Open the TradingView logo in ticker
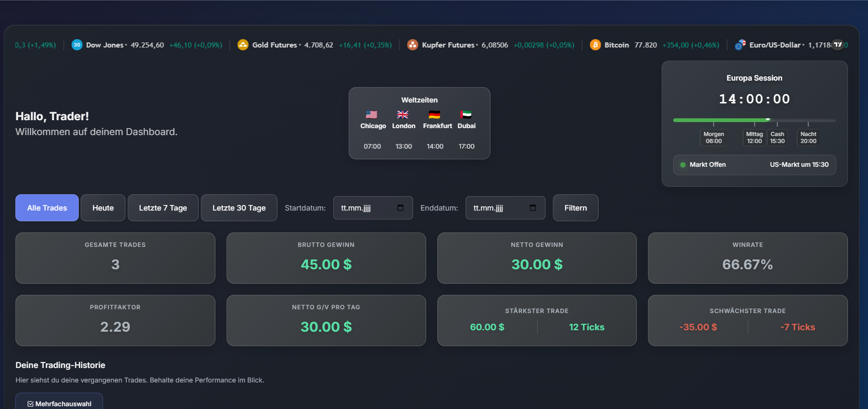 point(838,45)
